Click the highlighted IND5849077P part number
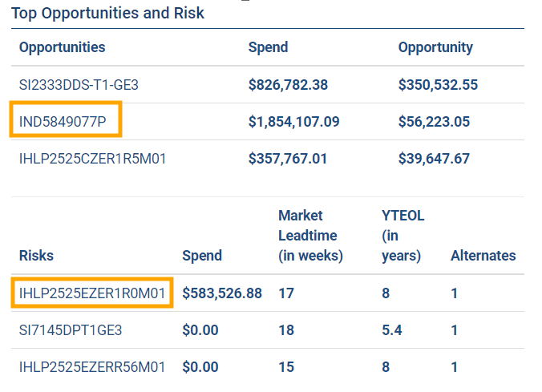 [69, 122]
